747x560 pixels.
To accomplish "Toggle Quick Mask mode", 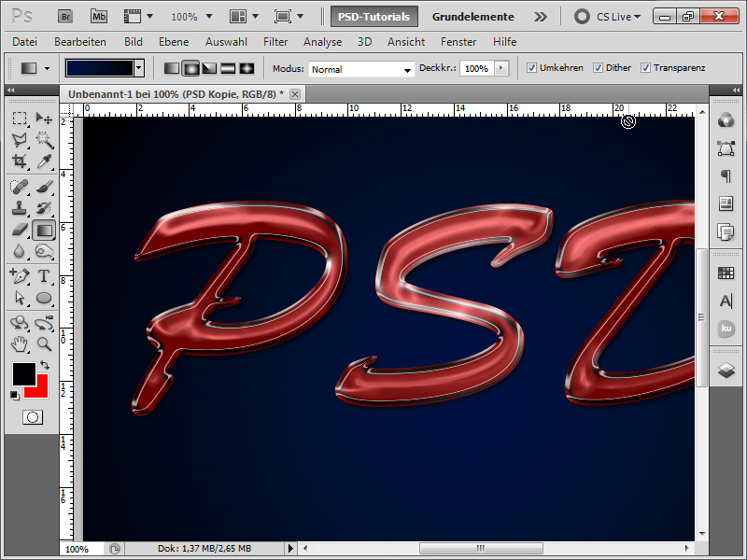I will pyautogui.click(x=33, y=417).
